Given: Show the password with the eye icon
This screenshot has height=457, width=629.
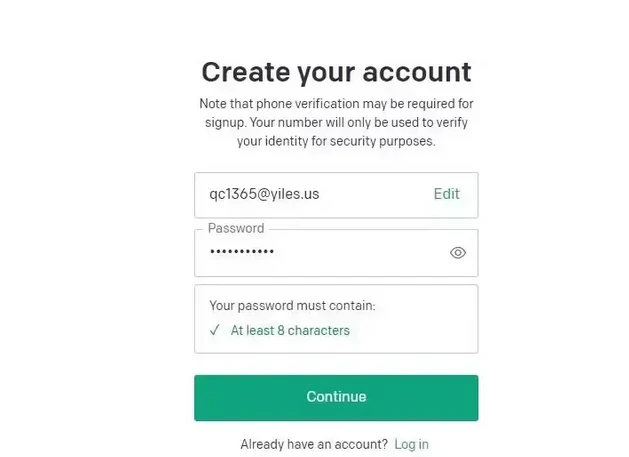Looking at the screenshot, I should pyautogui.click(x=457, y=253).
